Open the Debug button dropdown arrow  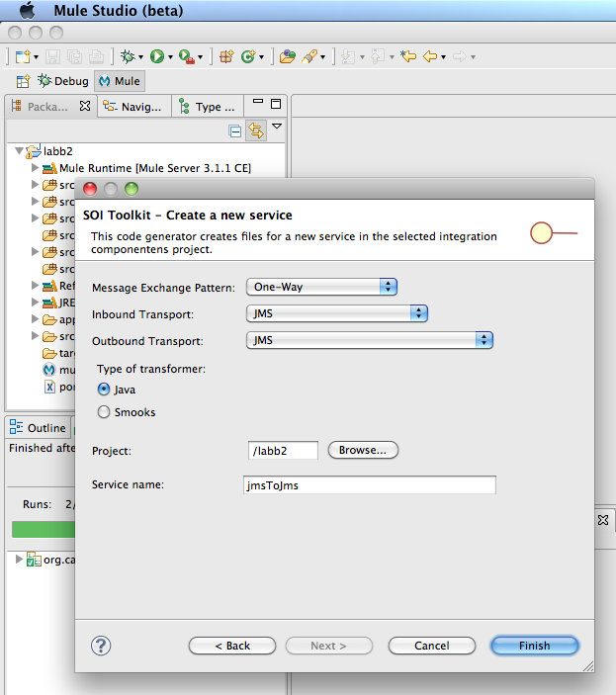[141, 57]
